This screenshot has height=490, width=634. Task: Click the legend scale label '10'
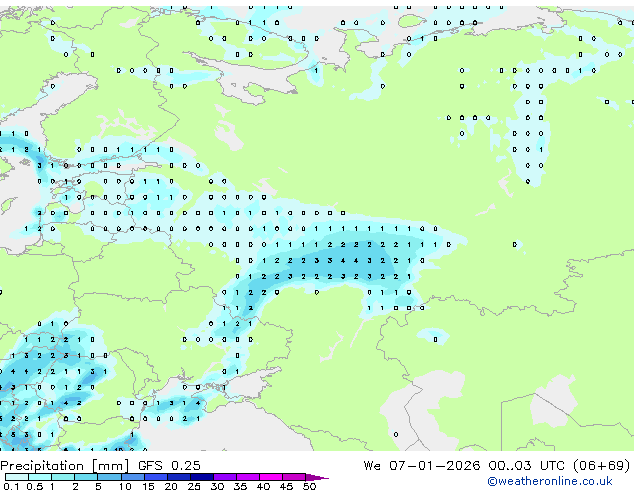[x=125, y=486]
